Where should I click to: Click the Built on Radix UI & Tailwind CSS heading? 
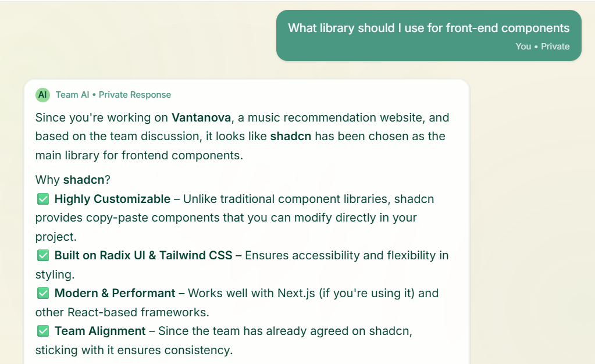[x=143, y=255]
